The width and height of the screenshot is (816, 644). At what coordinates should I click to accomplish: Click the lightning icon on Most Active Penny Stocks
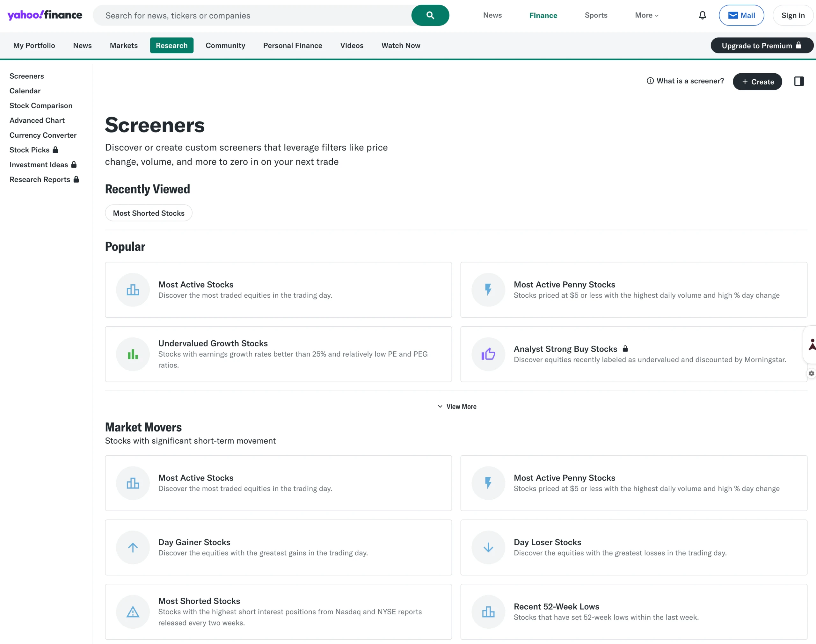pyautogui.click(x=488, y=290)
